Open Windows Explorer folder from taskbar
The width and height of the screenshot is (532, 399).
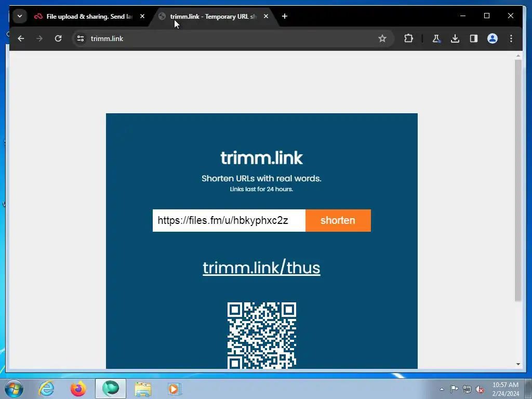pos(143,389)
